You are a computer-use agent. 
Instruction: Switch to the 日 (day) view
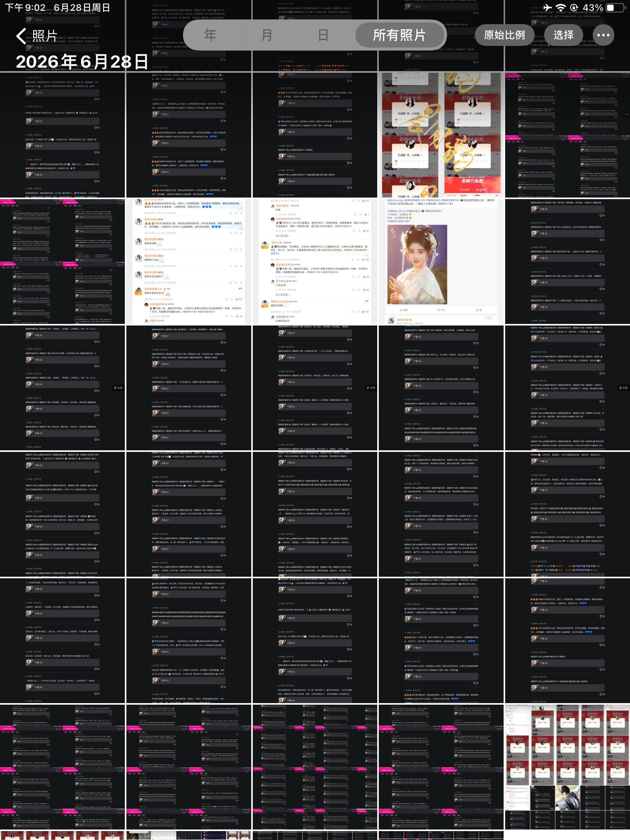click(323, 35)
